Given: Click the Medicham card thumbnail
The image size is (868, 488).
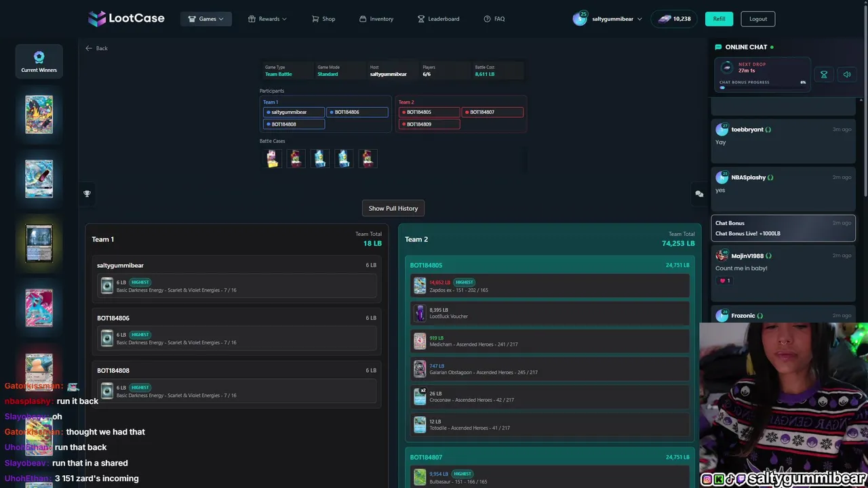Looking at the screenshot, I should coord(420,341).
